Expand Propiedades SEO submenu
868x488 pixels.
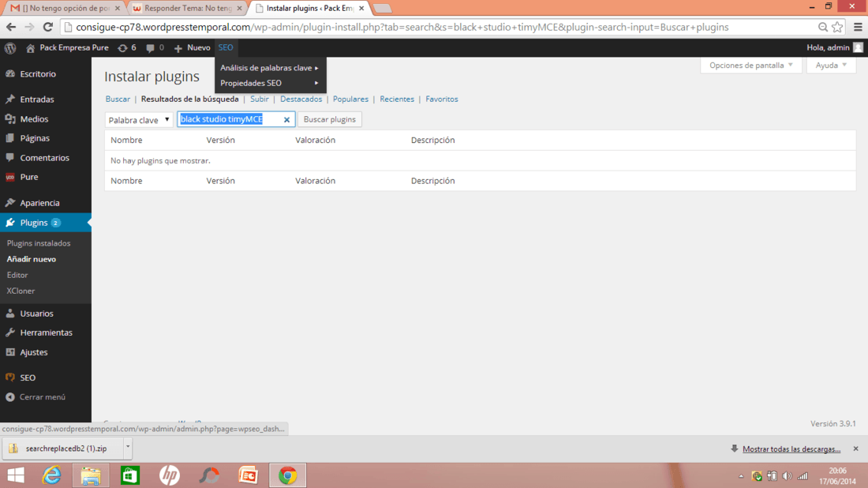click(x=270, y=83)
